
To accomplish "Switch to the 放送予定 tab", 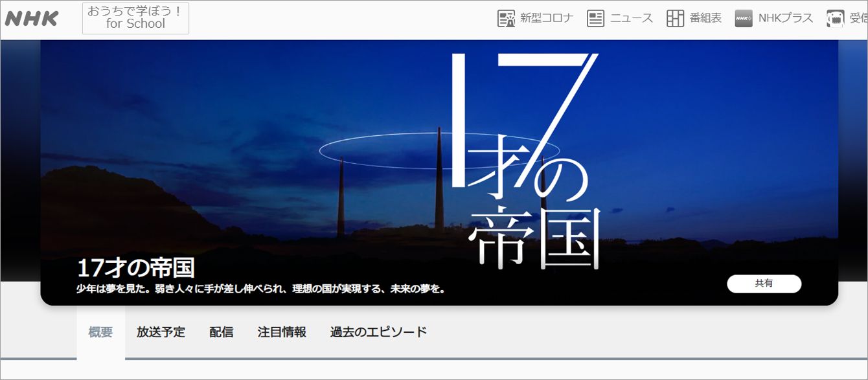I will tap(161, 332).
